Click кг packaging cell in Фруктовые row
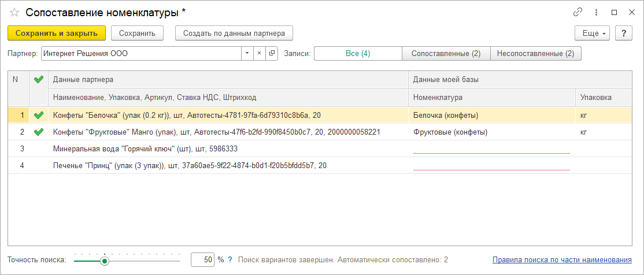The image size is (644, 275). 604,132
